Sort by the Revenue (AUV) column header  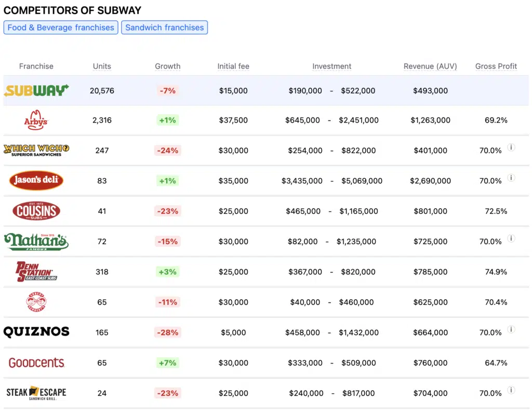click(430, 66)
